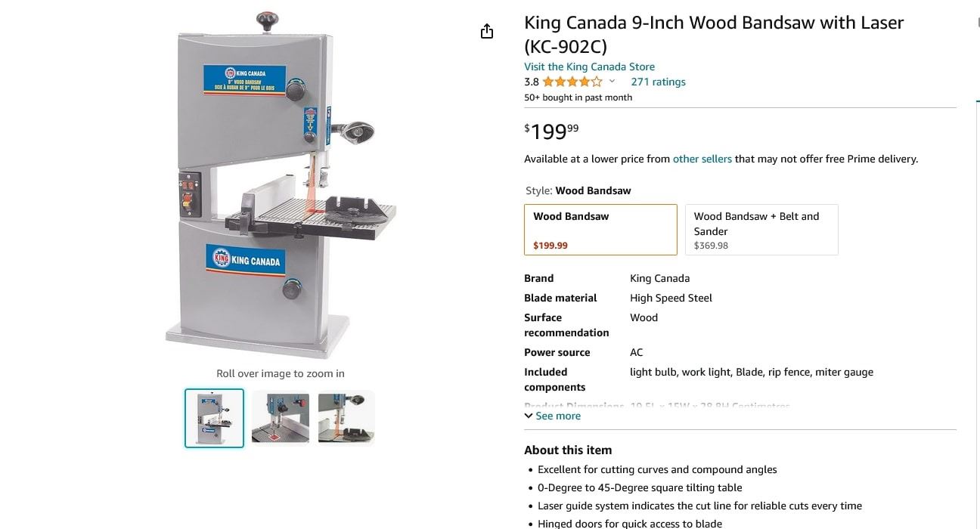Screen dimensions: 980x529
Task: Click the orange star rating icons
Action: (x=572, y=82)
